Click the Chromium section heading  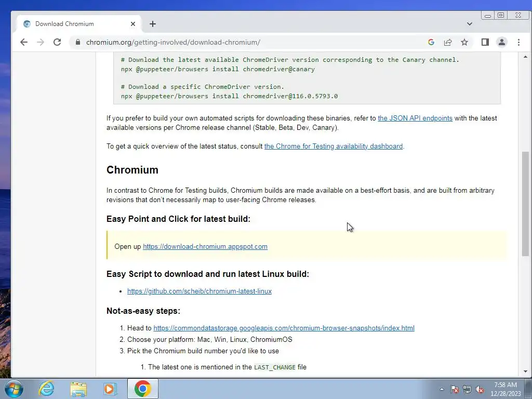(132, 170)
